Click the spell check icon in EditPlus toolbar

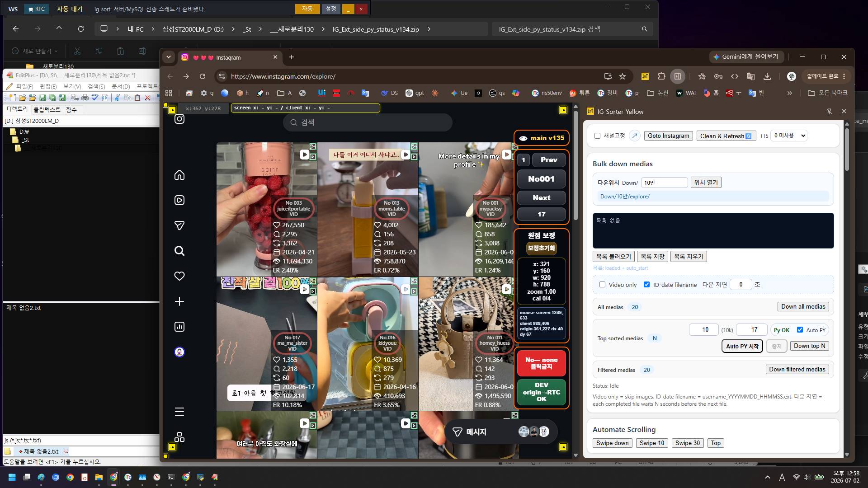coord(94,98)
